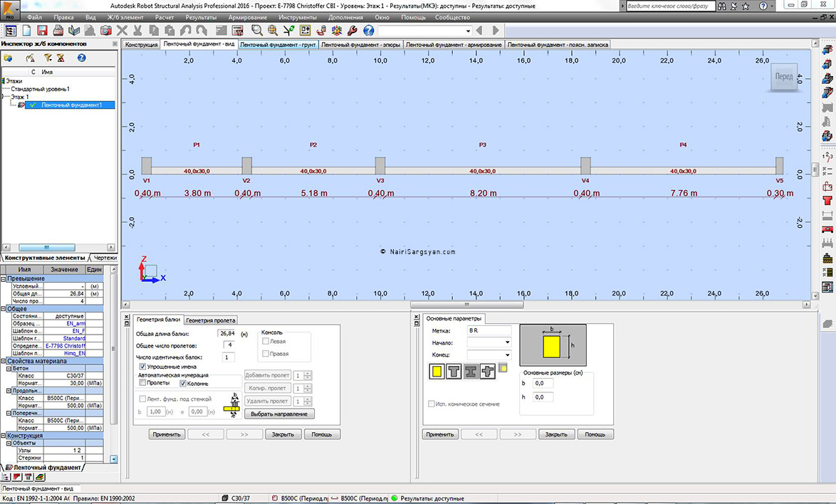Click the inspector tree horizontal scrollbar
The image size is (836, 504).
(x=47, y=247)
